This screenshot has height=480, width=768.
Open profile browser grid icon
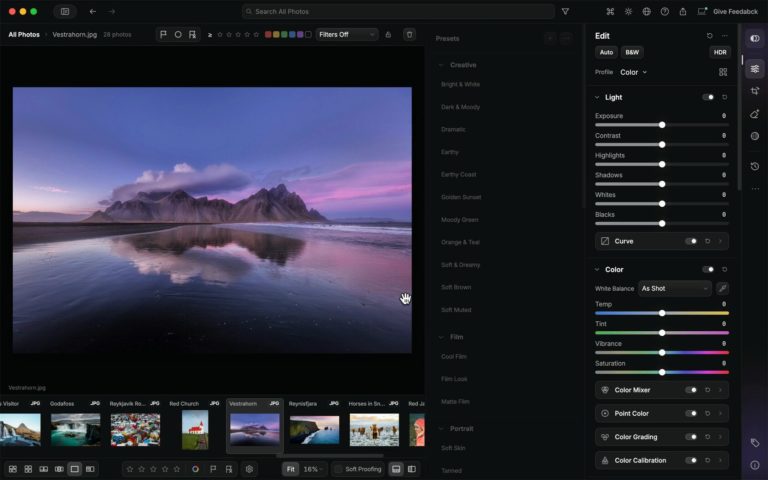[723, 72]
